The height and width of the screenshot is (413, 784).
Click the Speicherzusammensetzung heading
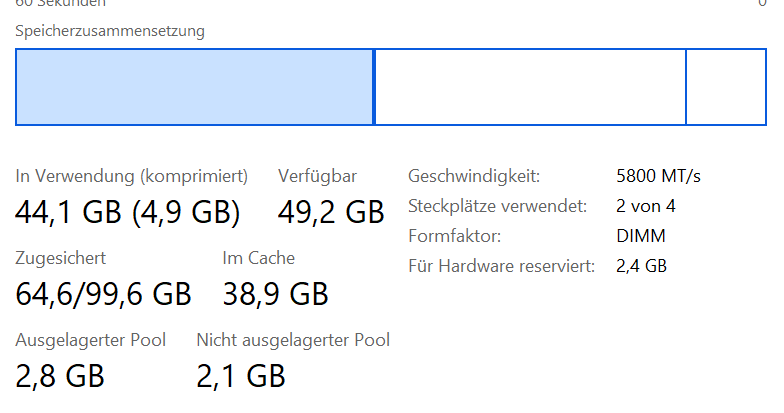pyautogui.click(x=110, y=31)
